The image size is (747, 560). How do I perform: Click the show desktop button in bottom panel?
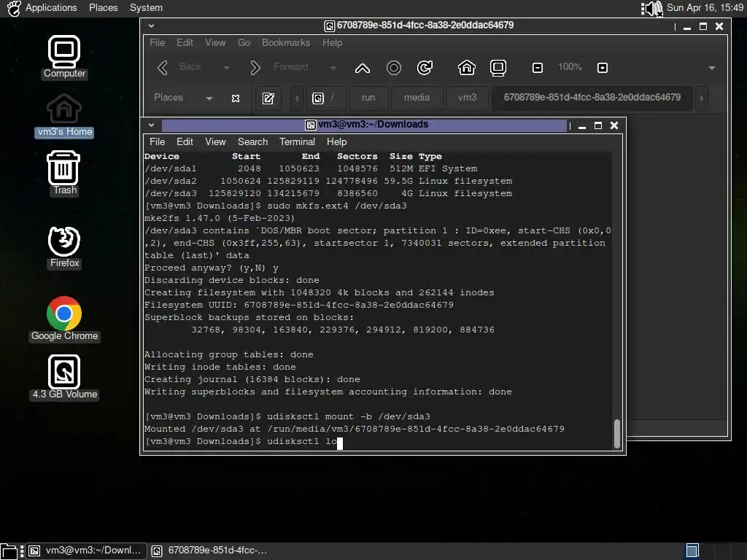9,551
